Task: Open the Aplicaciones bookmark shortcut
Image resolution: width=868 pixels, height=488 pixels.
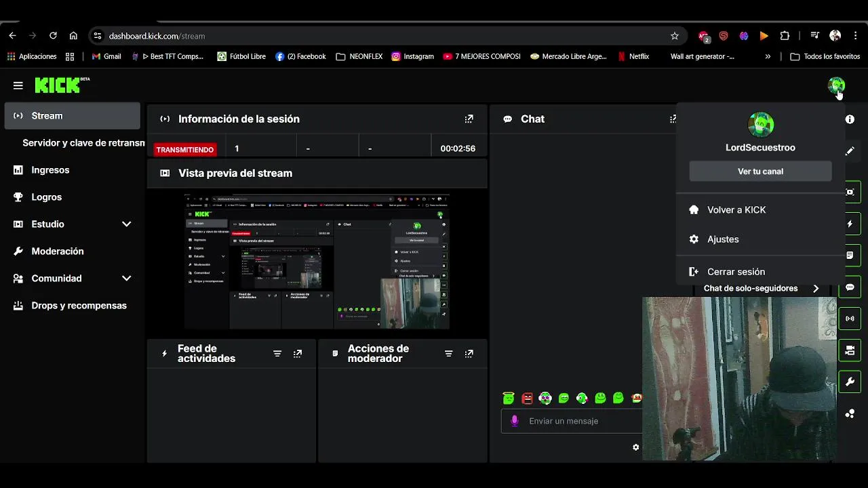Action: click(31, 56)
